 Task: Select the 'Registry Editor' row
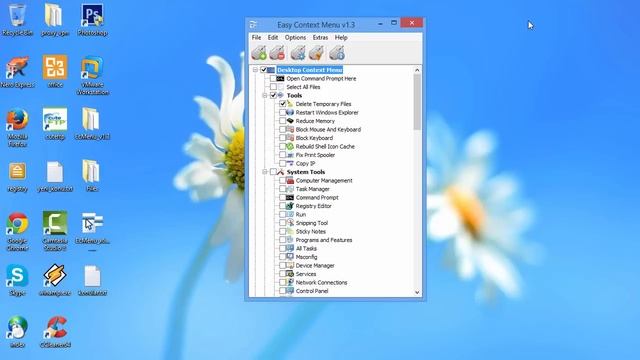tap(313, 206)
